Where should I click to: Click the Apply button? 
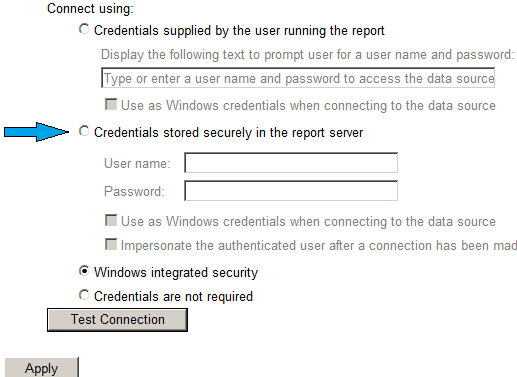tap(42, 367)
